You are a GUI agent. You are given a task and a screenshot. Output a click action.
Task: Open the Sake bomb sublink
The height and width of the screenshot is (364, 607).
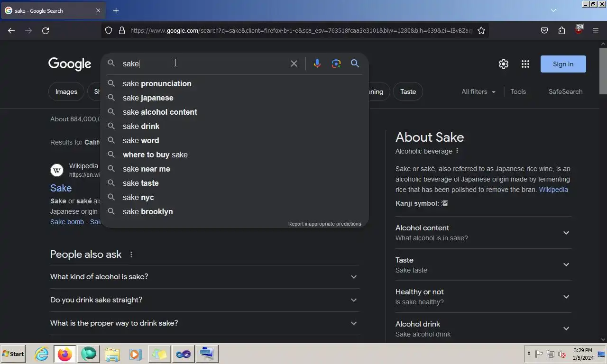point(67,222)
